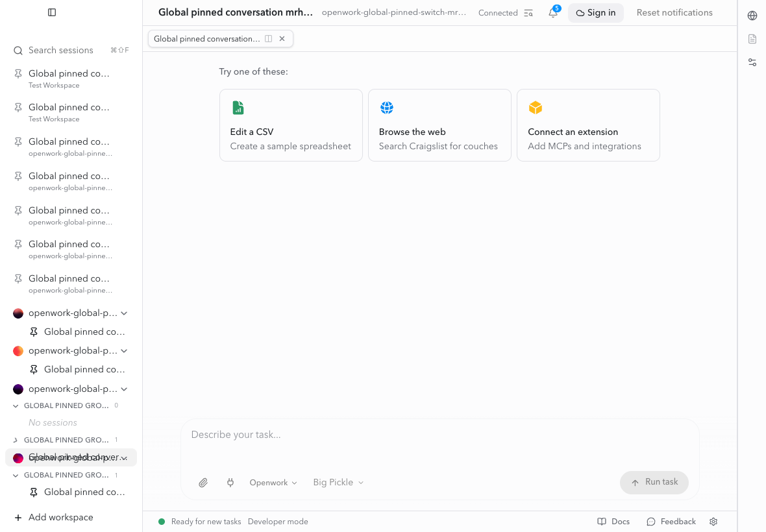This screenshot has height=532, width=766.
Task: Click the split-view icon on the open tab
Action: click(x=269, y=39)
